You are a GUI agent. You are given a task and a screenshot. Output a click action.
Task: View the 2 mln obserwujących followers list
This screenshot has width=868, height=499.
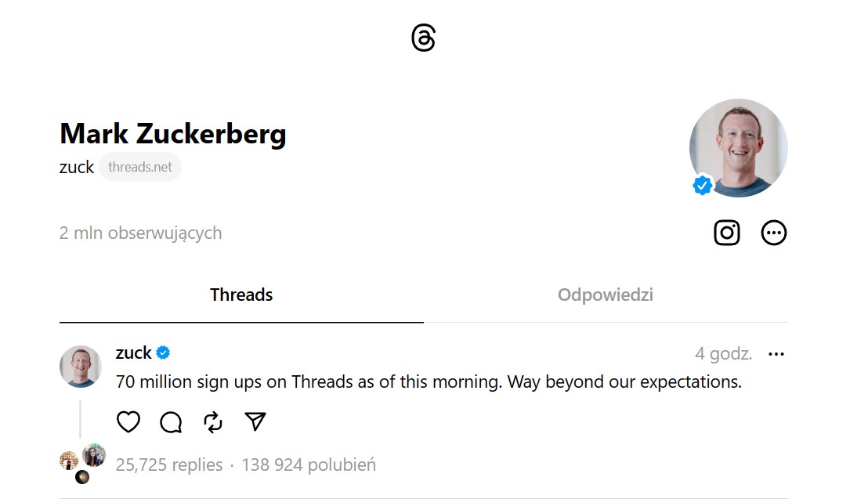[141, 233]
